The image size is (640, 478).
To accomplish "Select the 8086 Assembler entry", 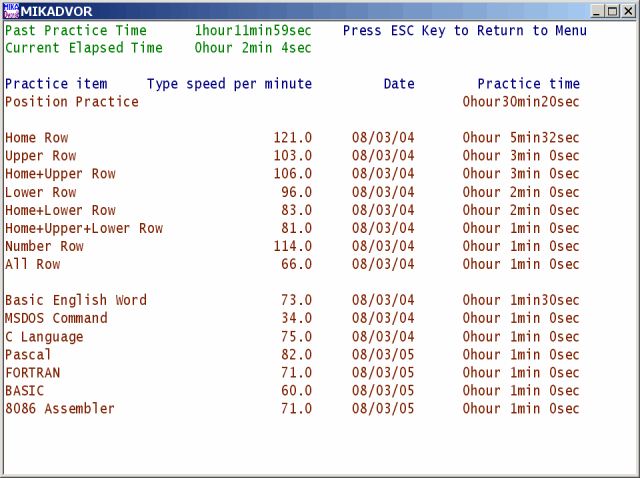I will (x=292, y=409).
